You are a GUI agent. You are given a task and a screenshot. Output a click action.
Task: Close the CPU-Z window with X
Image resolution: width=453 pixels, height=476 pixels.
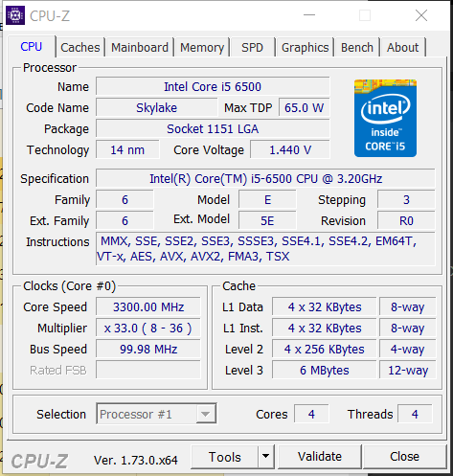421,15
